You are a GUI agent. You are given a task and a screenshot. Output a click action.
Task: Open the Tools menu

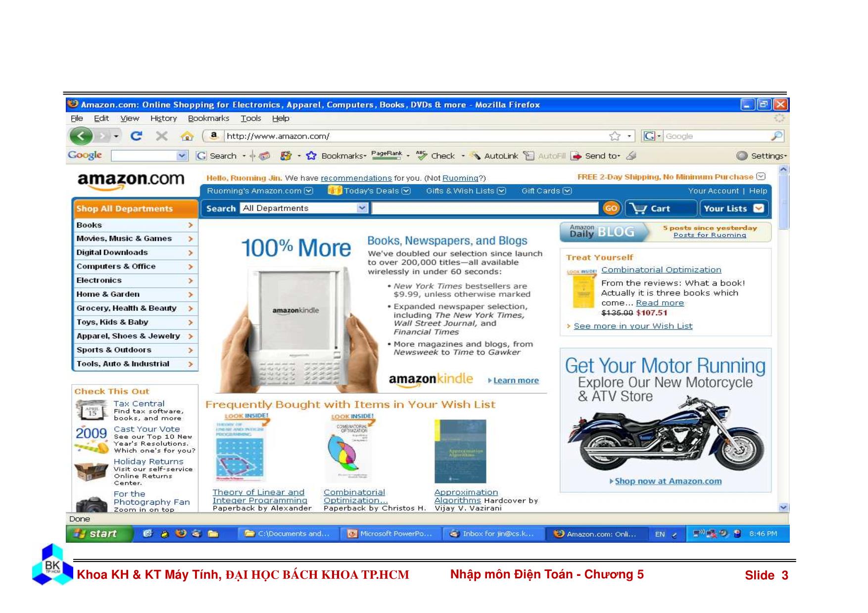[x=251, y=118]
